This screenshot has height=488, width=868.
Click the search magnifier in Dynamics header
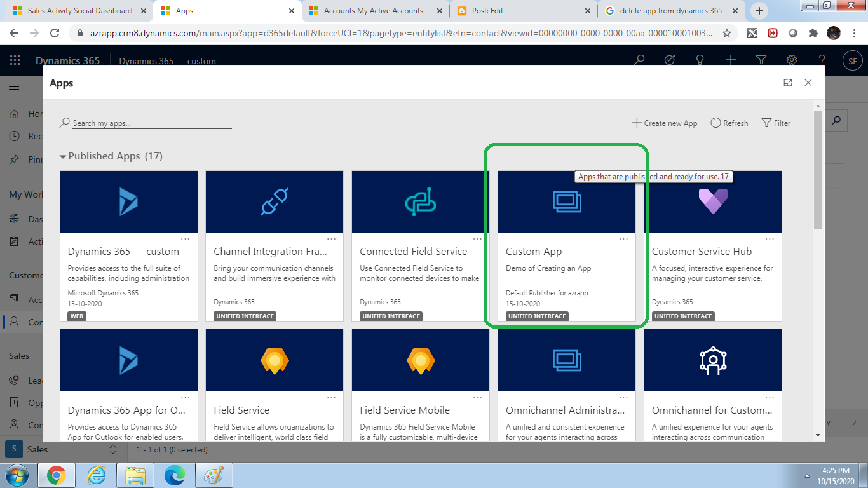click(639, 60)
